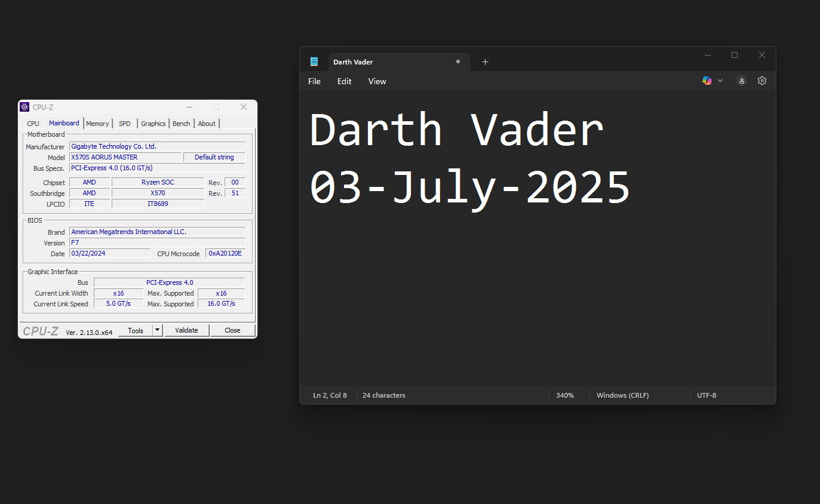Open the View menu in Notepad
This screenshot has width=820, height=504.
coord(377,81)
